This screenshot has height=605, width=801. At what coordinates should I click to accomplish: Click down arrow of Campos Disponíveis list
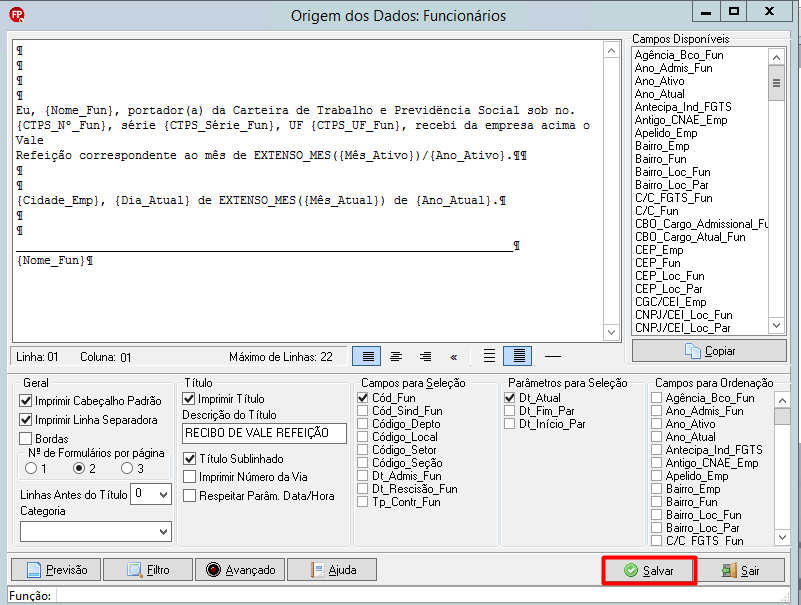776,325
